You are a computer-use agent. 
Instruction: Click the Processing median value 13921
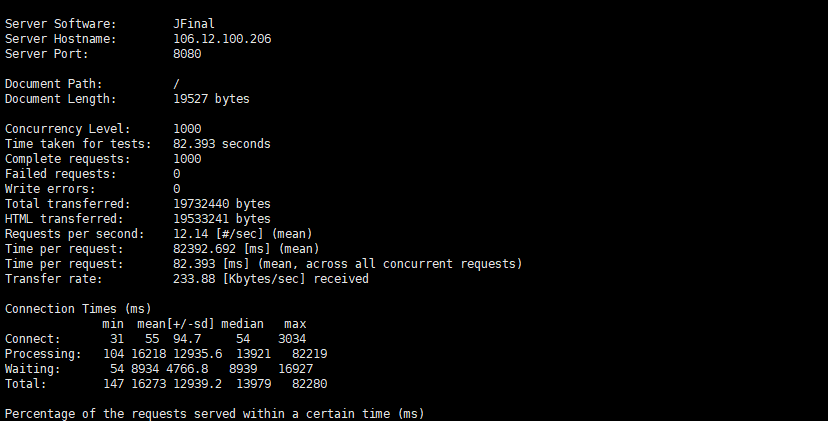point(253,354)
